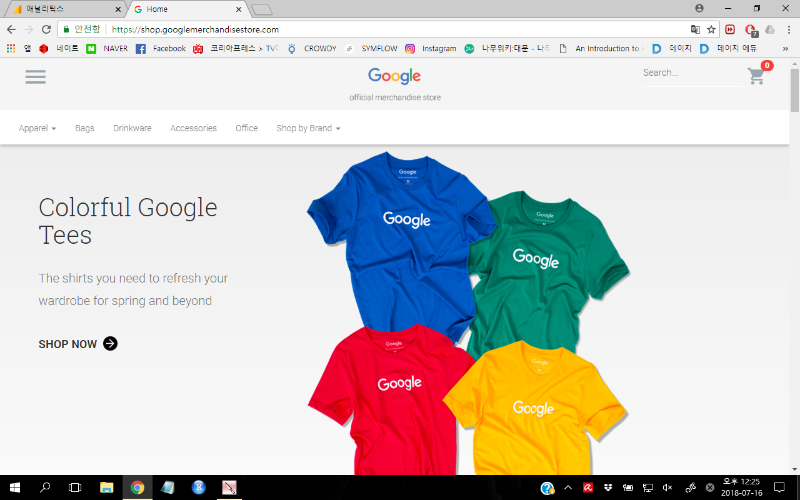
Task: Click the page vertical scrollbar thumb
Action: [x=794, y=90]
